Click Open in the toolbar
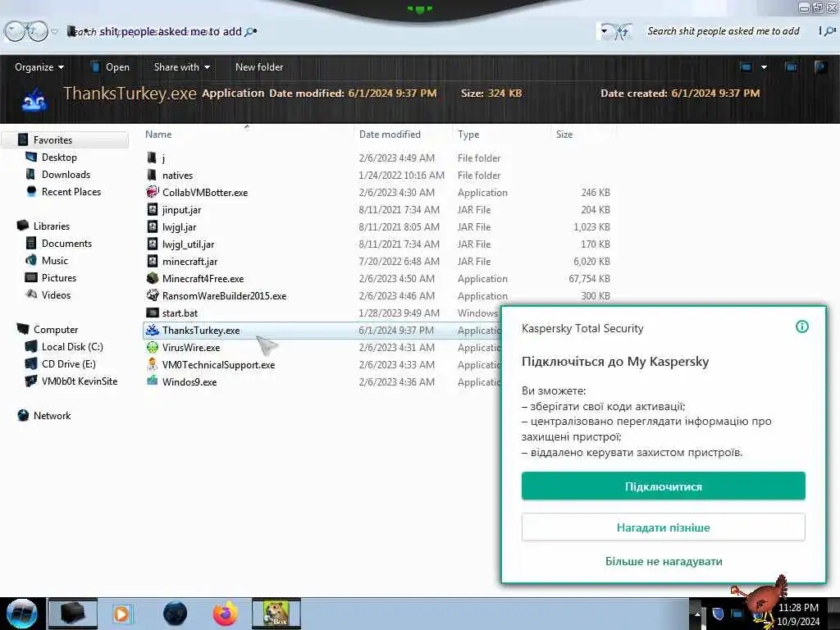The width and height of the screenshot is (840, 630). [111, 67]
